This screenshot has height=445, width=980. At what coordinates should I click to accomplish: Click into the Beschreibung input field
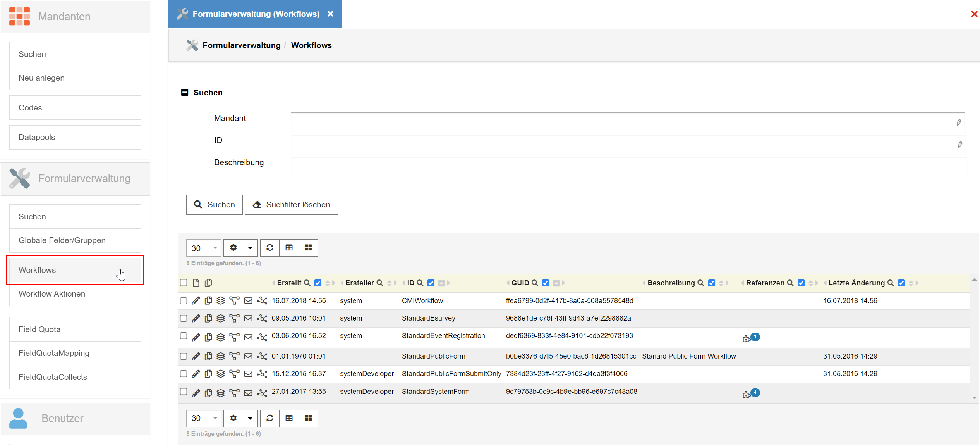point(628,166)
